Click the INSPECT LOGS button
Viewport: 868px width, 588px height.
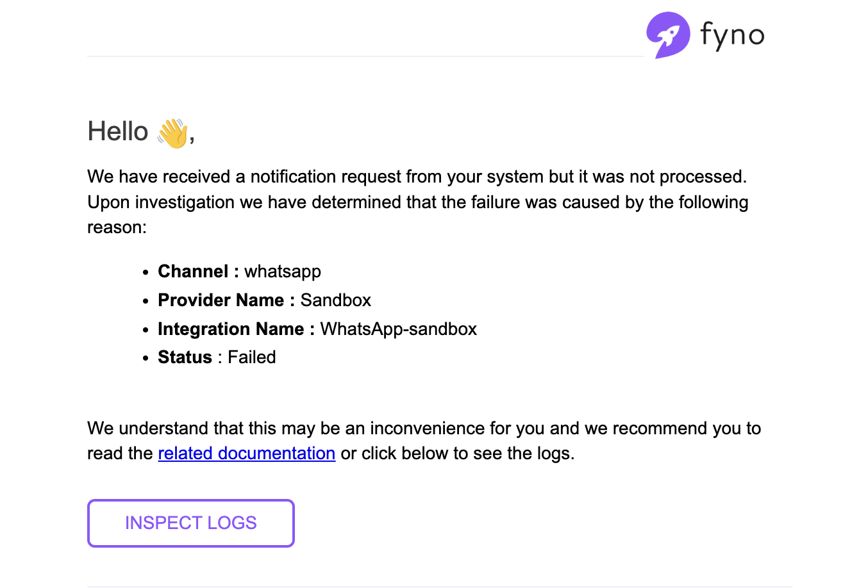click(190, 523)
